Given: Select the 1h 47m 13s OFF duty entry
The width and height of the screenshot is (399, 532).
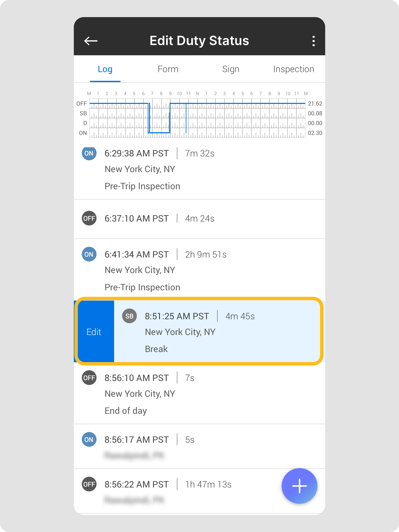Looking at the screenshot, I should tap(180, 491).
